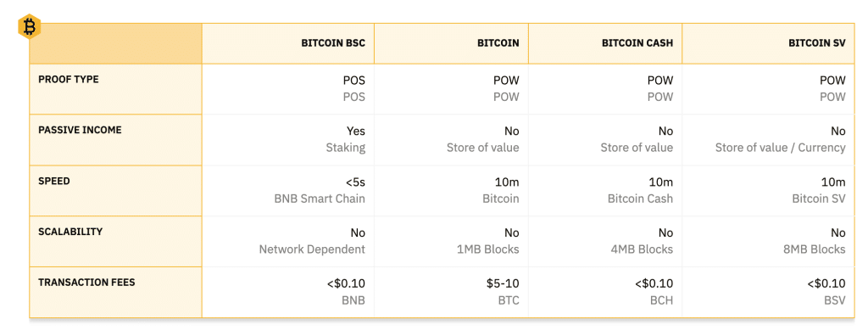This screenshot has height=336, width=868.
Task: Select the PROOF TYPE row label
Action: 69,79
